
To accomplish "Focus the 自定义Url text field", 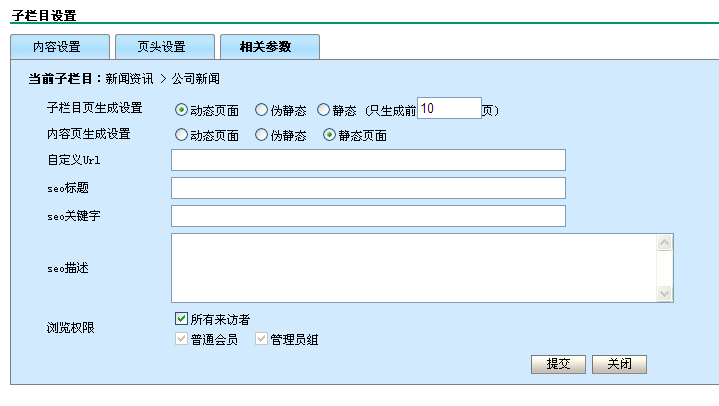I will coord(368,161).
